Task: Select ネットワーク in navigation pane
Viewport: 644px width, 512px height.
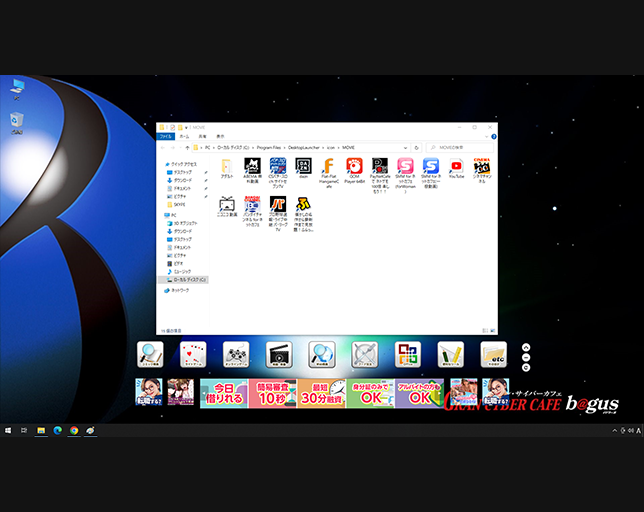Action: pyautogui.click(x=177, y=290)
